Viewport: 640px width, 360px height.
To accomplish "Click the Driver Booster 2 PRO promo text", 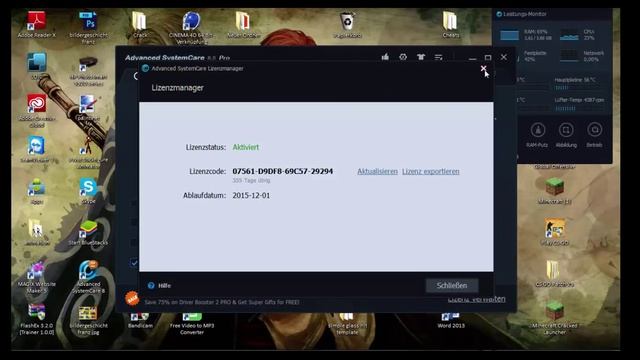I will 222,302.
